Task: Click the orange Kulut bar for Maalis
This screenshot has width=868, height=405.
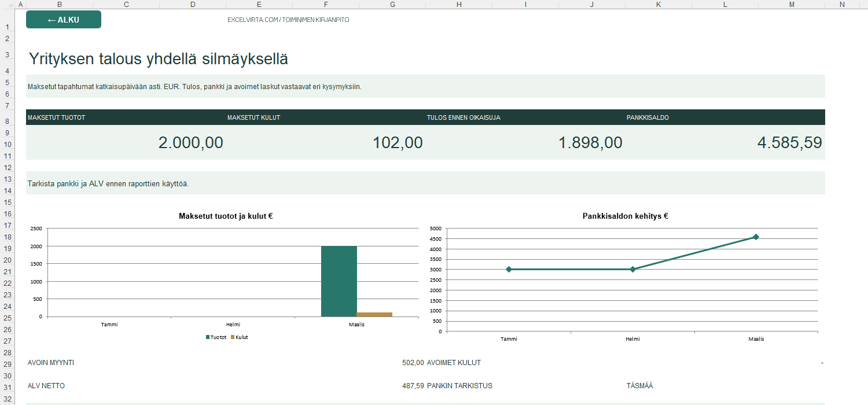Action: (374, 314)
